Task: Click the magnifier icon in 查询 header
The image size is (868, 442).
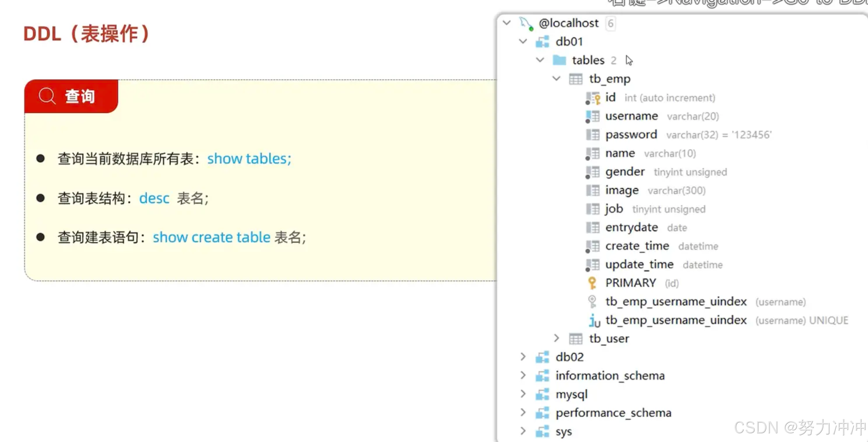Action: tap(47, 97)
